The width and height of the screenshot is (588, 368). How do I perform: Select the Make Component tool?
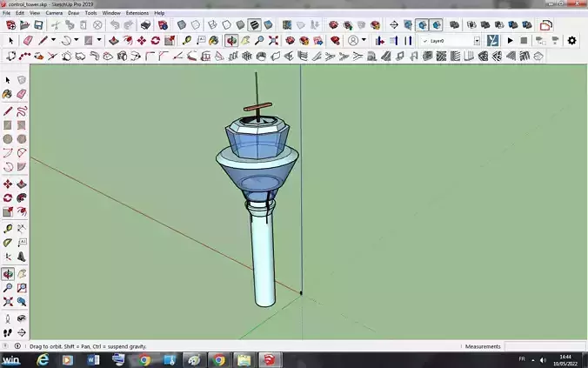pyautogui.click(x=22, y=80)
